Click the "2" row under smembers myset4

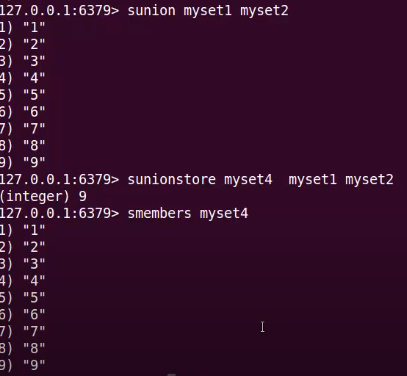coord(22,247)
